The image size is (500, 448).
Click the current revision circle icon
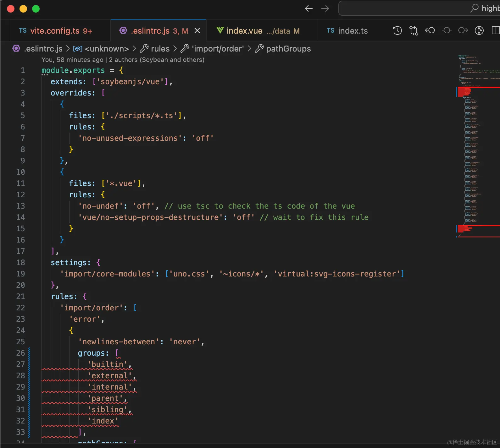tap(447, 30)
